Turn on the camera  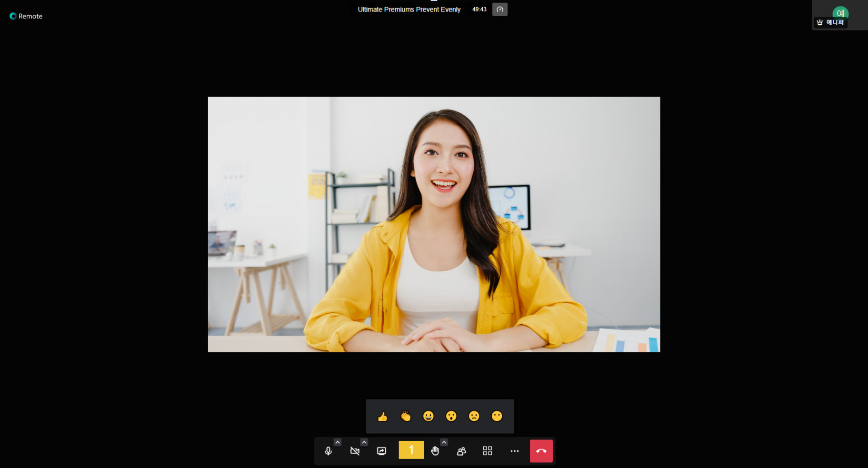(355, 451)
